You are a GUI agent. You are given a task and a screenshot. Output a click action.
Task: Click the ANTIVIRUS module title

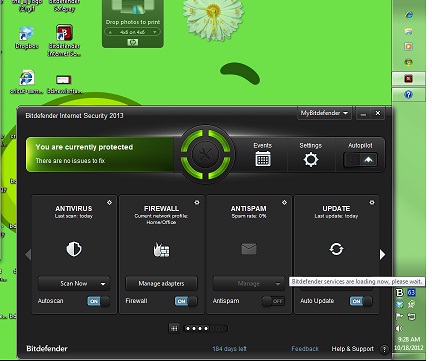tap(74, 208)
